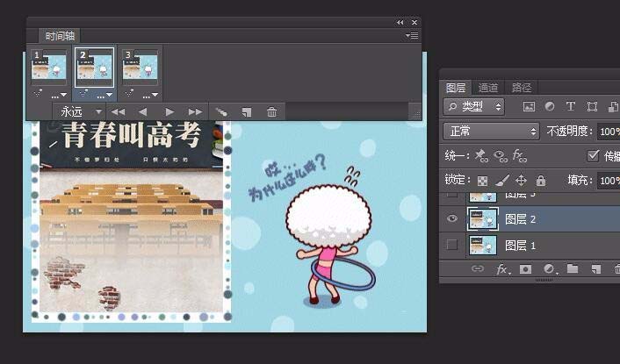Click lock all padlock icon
The height and width of the screenshot is (364, 620).
tap(540, 181)
